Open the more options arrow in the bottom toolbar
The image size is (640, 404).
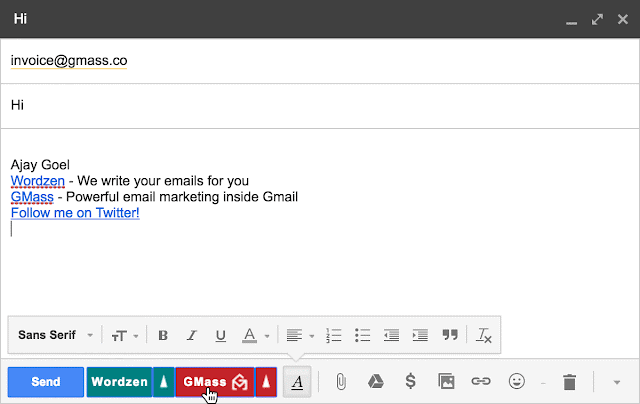pyautogui.click(x=617, y=382)
